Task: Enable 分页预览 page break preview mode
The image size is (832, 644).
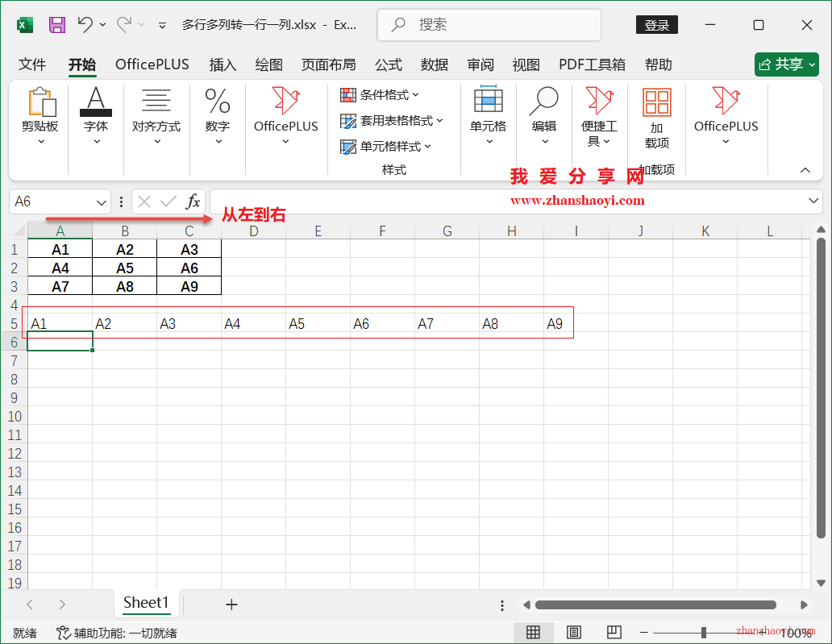Action: [x=615, y=633]
